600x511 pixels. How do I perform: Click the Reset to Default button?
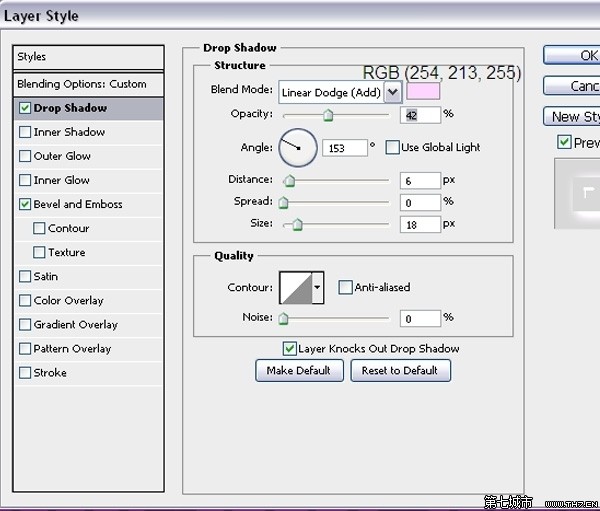tap(400, 371)
